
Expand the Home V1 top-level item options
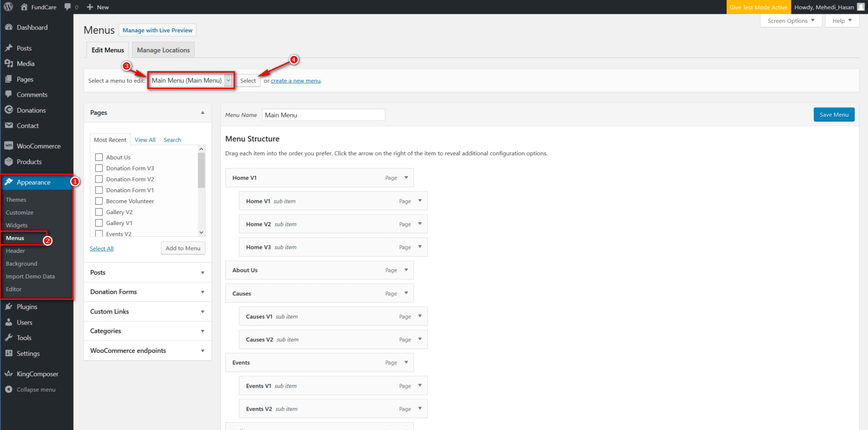pyautogui.click(x=406, y=178)
